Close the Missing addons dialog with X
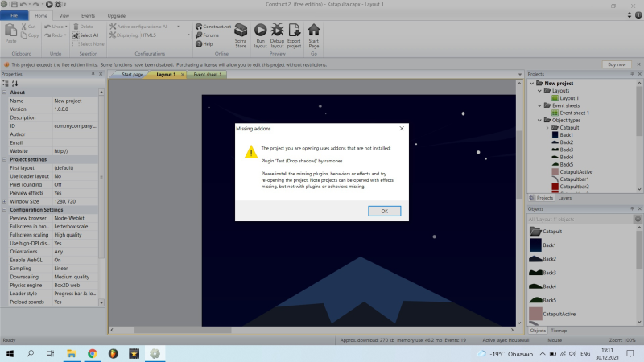The height and width of the screenshot is (362, 644). 402,129
